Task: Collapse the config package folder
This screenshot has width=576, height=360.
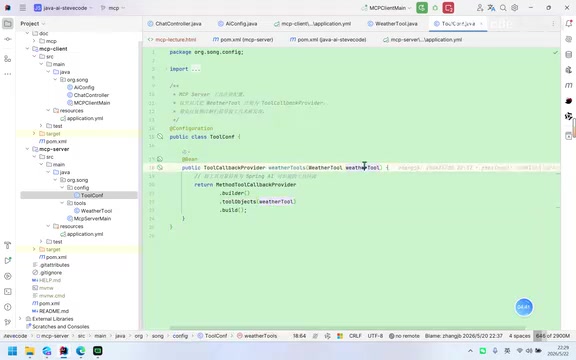Action: 62,188
